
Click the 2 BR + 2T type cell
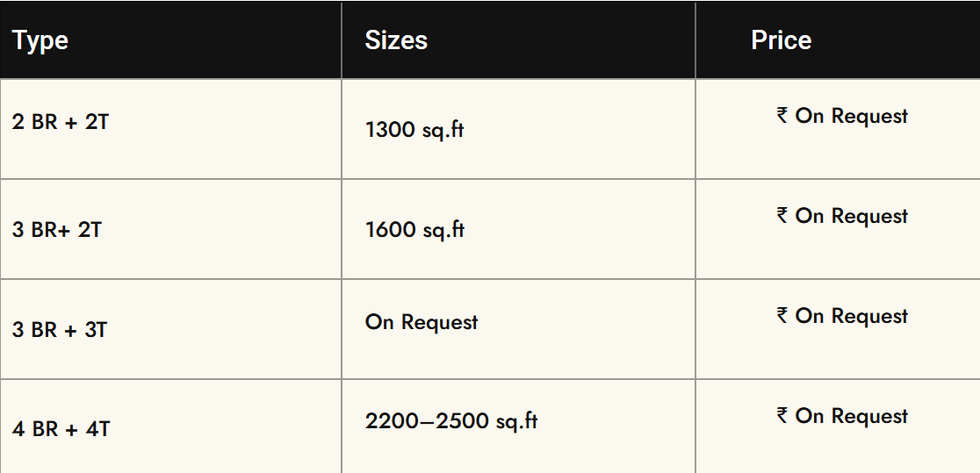click(61, 122)
